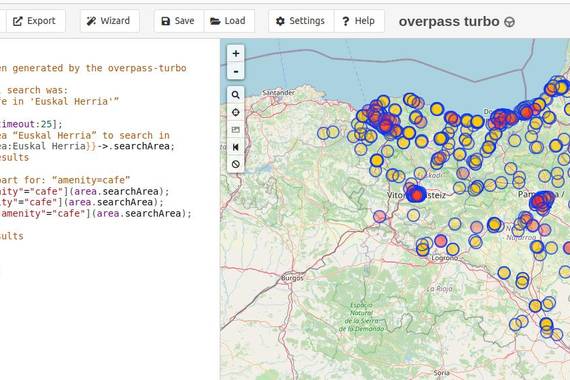
Task: Locate me using the crosshair icon
Action: click(236, 112)
